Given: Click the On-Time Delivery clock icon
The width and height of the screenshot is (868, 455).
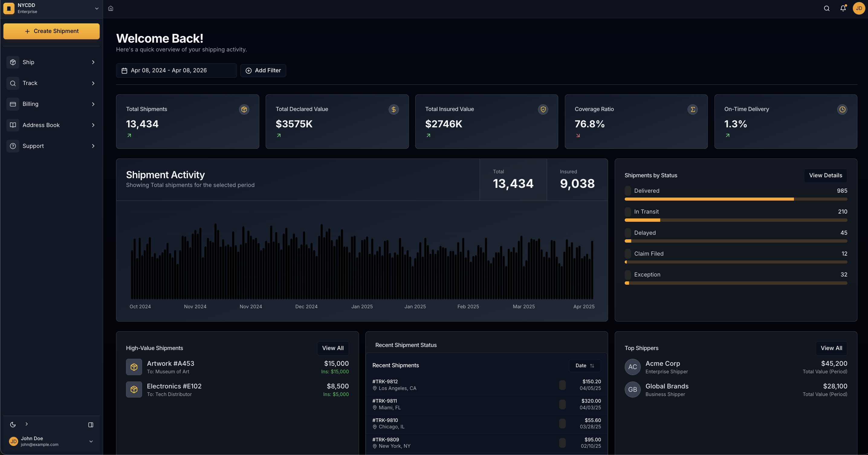Looking at the screenshot, I should pyautogui.click(x=842, y=109).
